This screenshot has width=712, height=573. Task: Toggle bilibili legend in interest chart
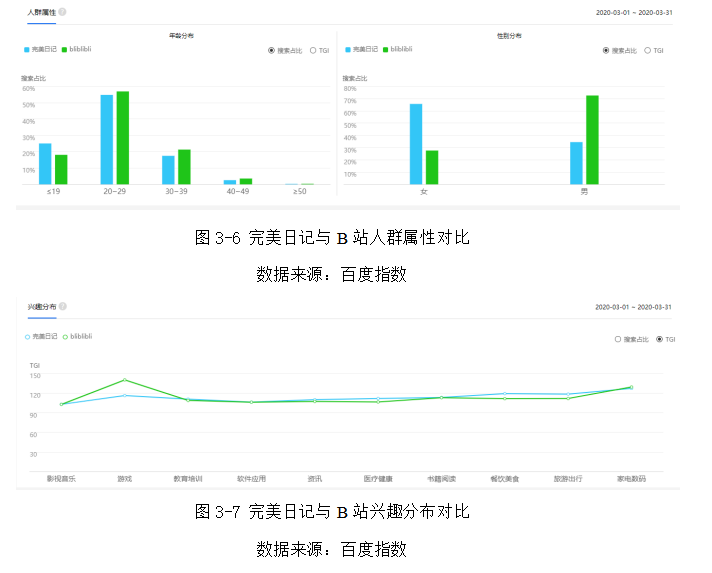click(x=78, y=336)
